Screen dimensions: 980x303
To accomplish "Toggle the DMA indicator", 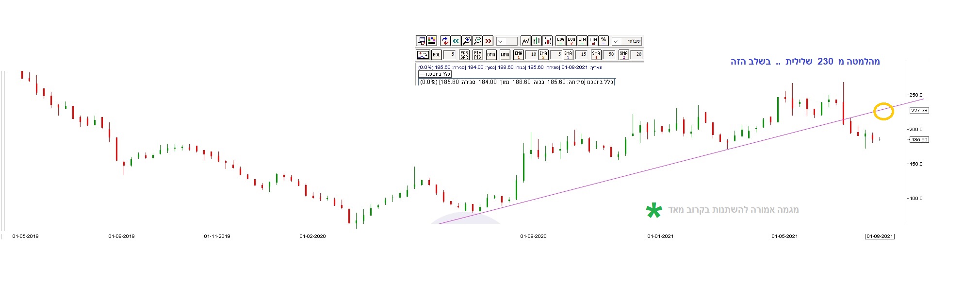I will (x=491, y=55).
